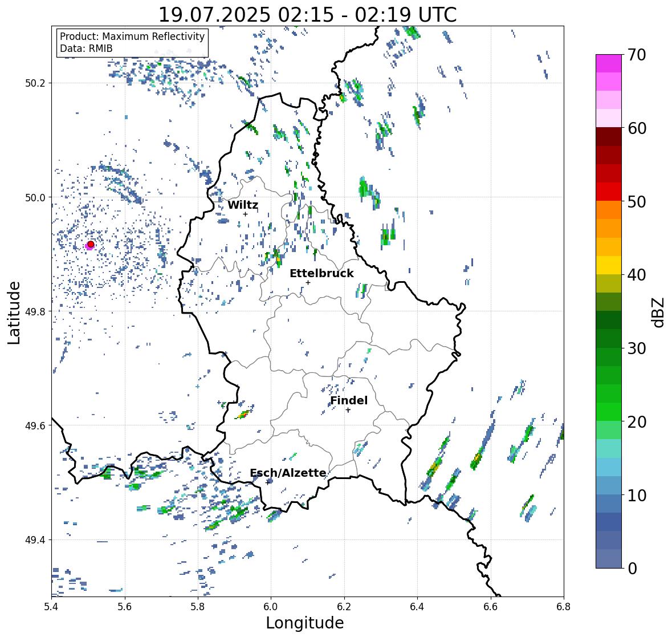Click the Ettelbruck station cross marker

pos(308,282)
